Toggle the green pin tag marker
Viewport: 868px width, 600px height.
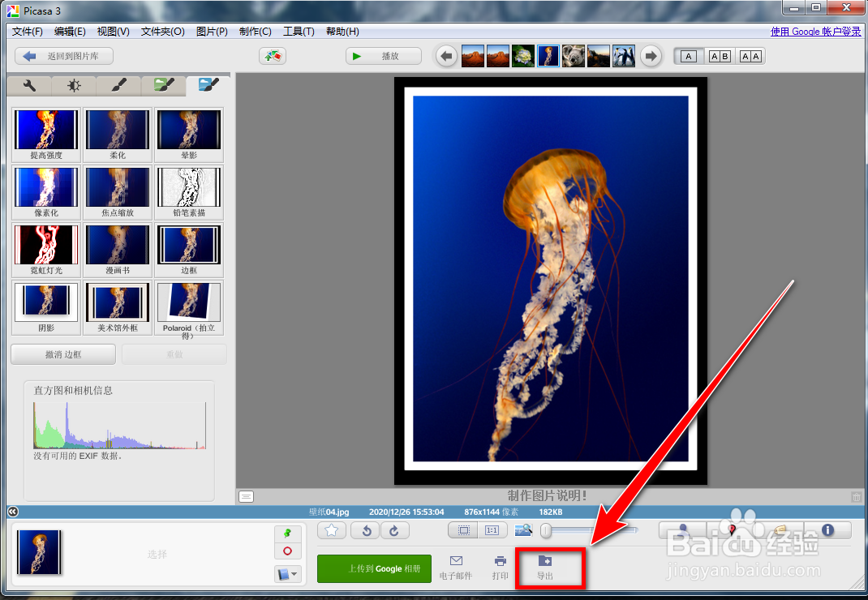point(288,534)
